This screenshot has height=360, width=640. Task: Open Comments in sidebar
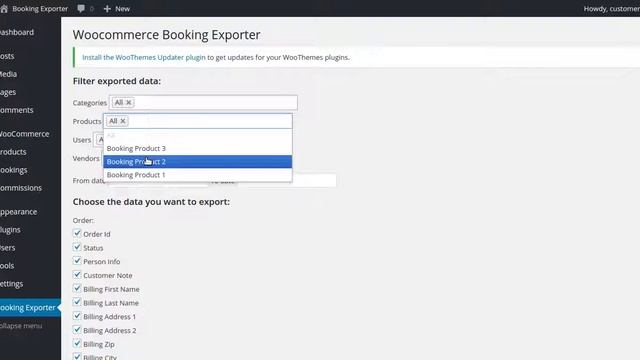tap(17, 110)
